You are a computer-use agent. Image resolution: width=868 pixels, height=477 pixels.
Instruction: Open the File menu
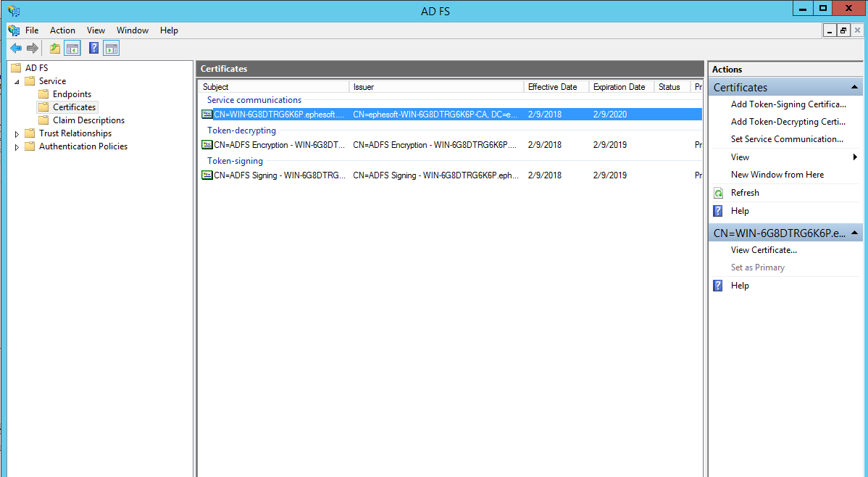point(32,30)
